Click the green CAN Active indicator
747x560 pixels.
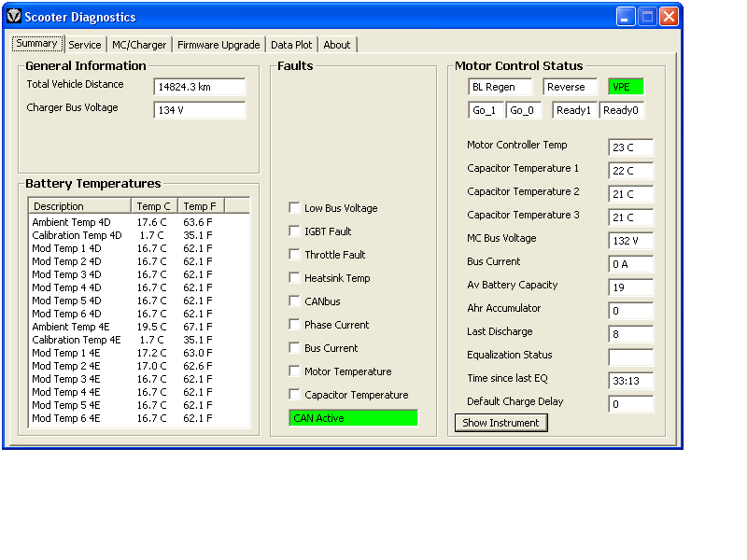point(353,418)
